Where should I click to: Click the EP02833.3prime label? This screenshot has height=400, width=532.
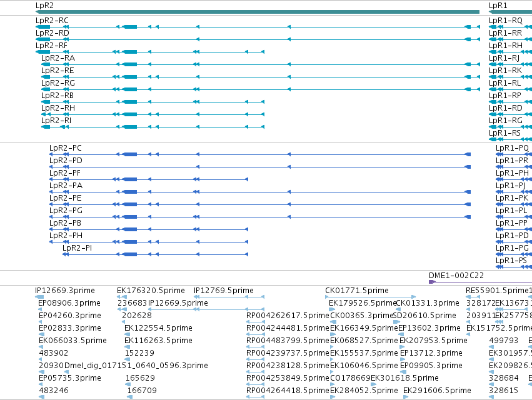(x=70, y=328)
